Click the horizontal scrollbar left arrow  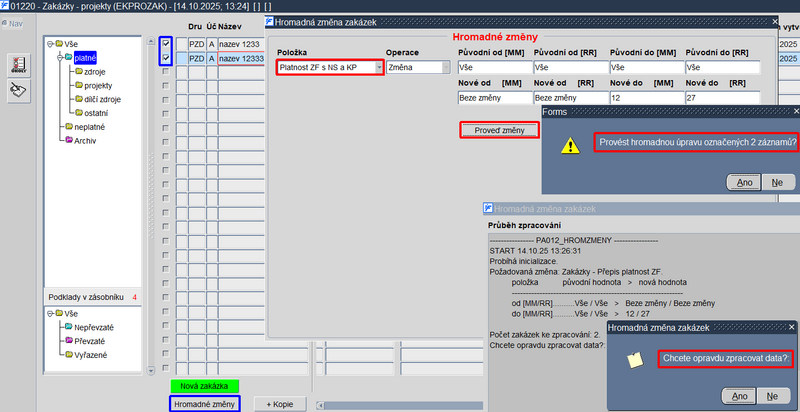pyautogui.click(x=320, y=406)
